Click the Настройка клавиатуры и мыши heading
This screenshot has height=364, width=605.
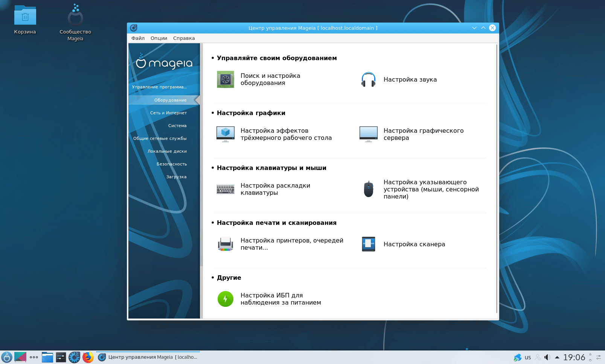pos(271,168)
